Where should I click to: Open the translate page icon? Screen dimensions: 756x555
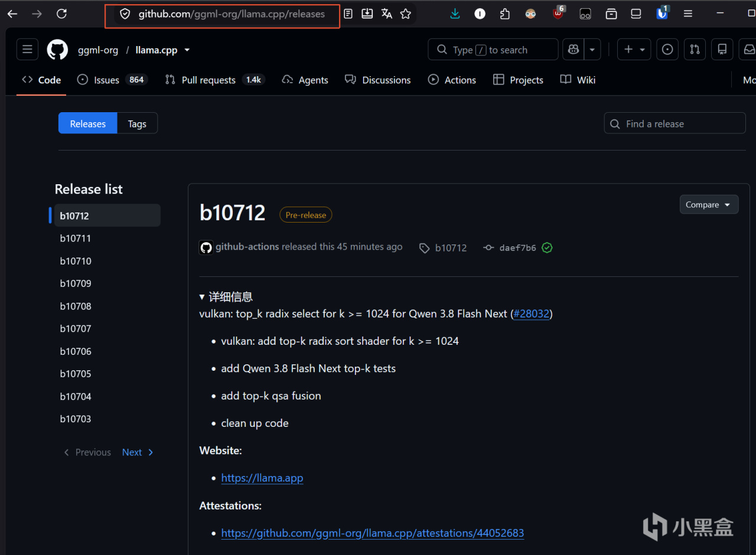coord(387,14)
